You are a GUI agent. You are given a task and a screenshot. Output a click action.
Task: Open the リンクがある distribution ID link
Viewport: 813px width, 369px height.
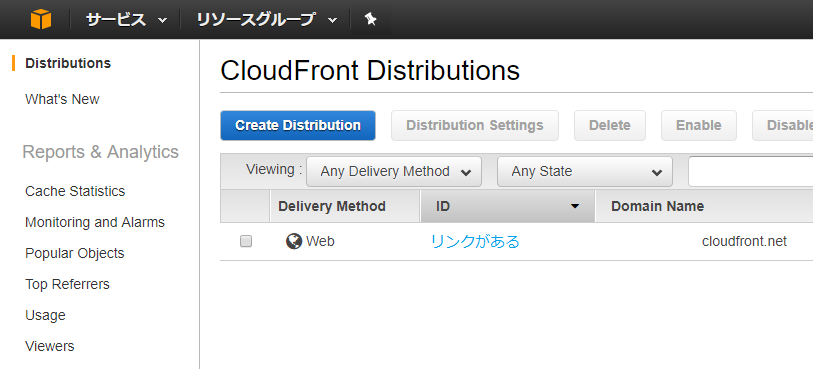(x=475, y=242)
